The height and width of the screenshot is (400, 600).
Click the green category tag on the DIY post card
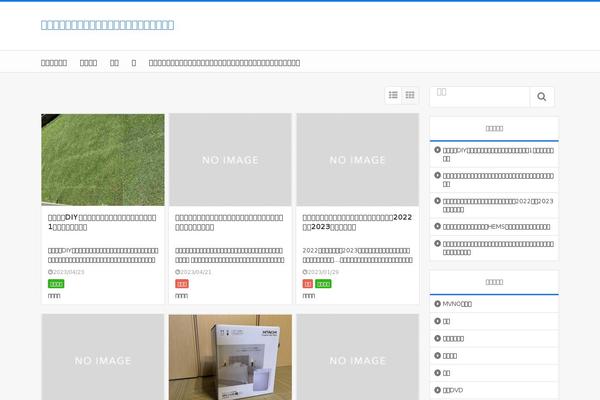point(56,284)
